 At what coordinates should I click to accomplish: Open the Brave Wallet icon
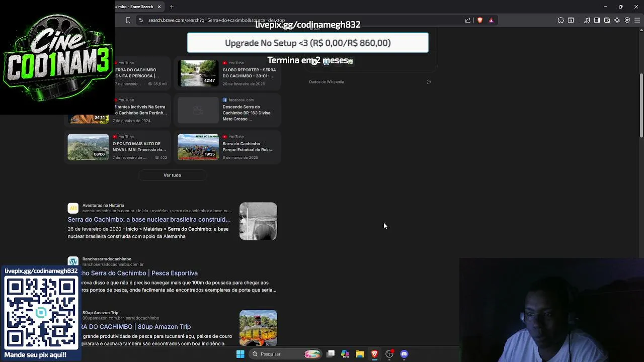(607, 20)
